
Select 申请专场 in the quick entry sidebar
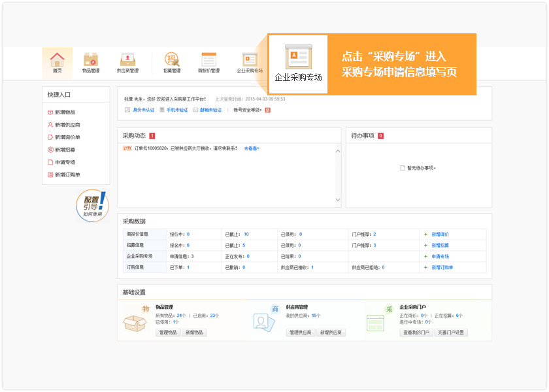click(61, 163)
